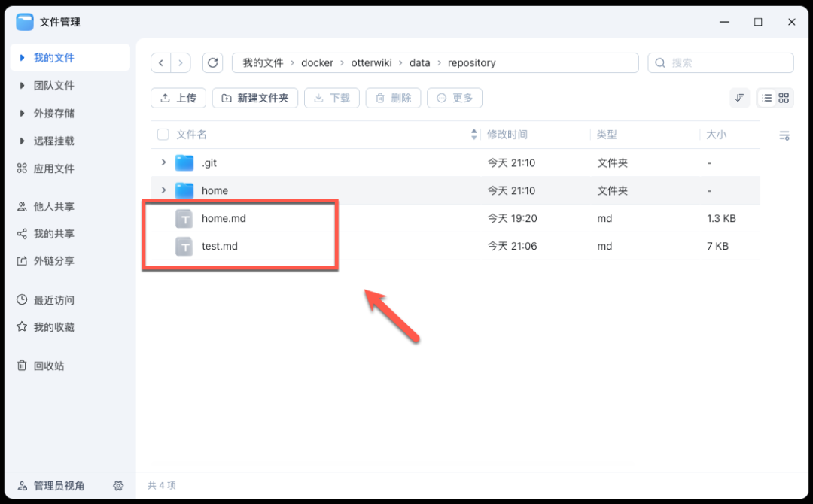Select the test.md file name
The height and width of the screenshot is (504, 813).
point(219,247)
